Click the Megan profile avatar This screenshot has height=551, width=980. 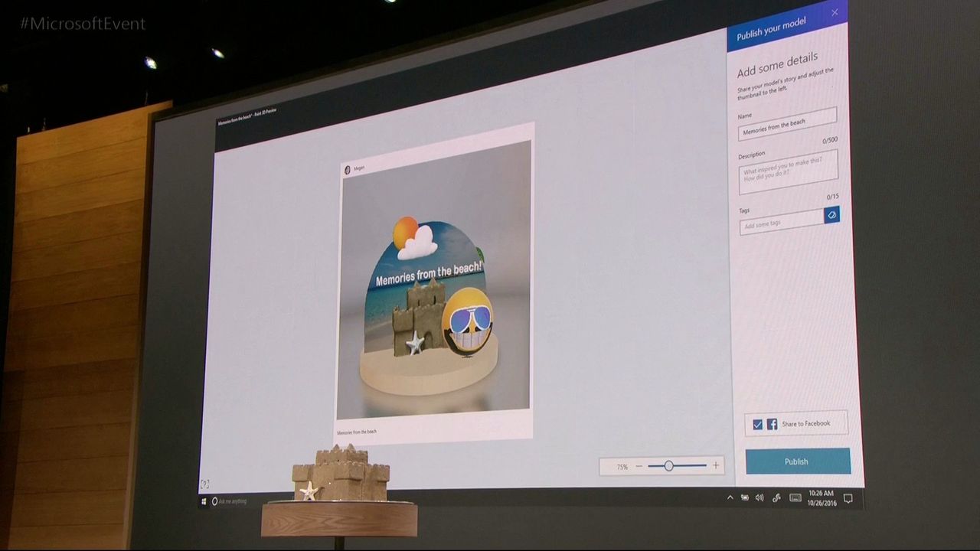347,169
